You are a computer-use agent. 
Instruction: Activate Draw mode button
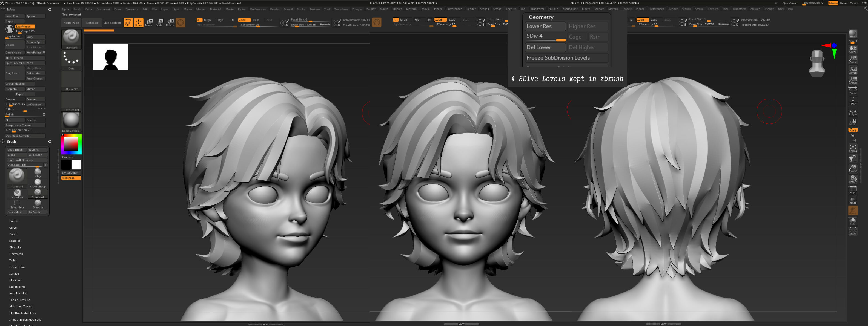point(139,22)
